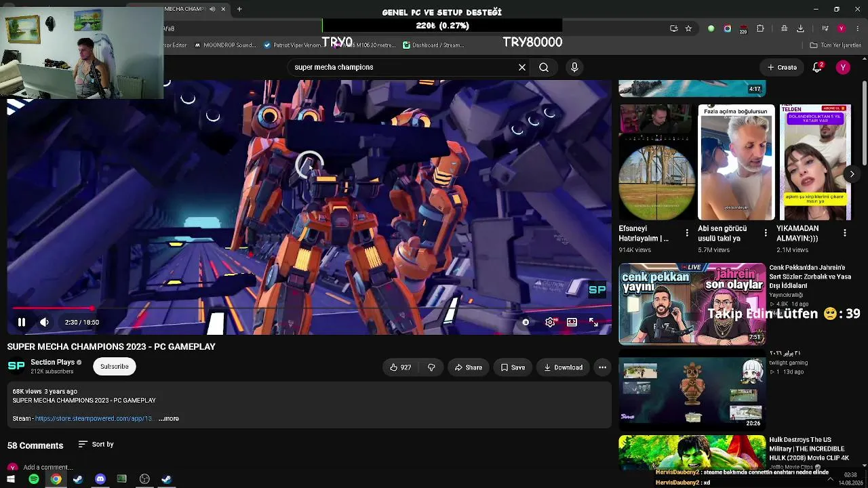Close the Super Mecha Champions tab
Image resolution: width=868 pixels, height=488 pixels.
click(x=222, y=9)
